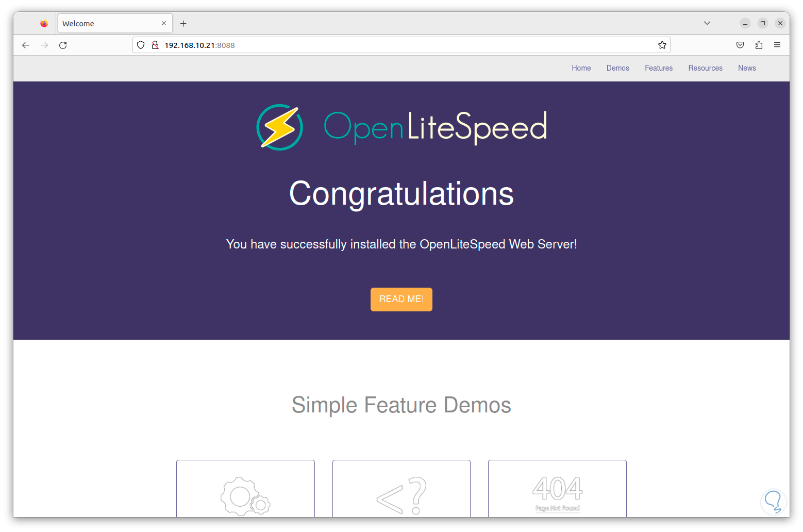Expand the list all tabs chevron
The width and height of the screenshot is (803, 532).
[707, 23]
